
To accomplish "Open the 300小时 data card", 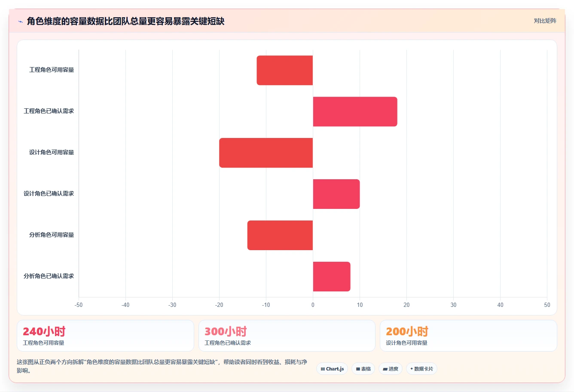I will [287, 336].
